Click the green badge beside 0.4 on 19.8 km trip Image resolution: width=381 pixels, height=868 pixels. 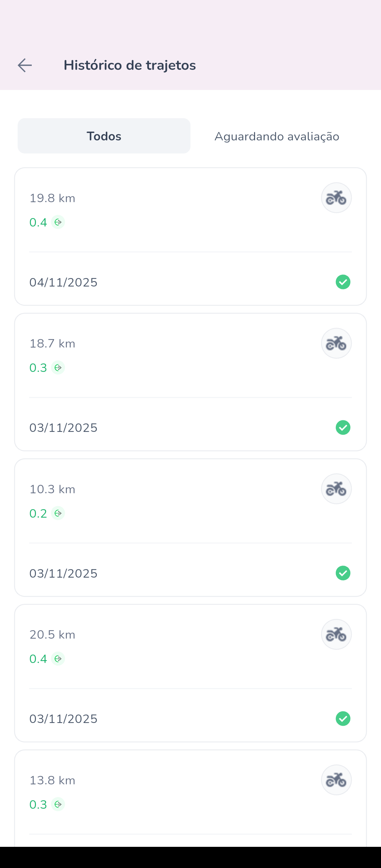pos(58,222)
